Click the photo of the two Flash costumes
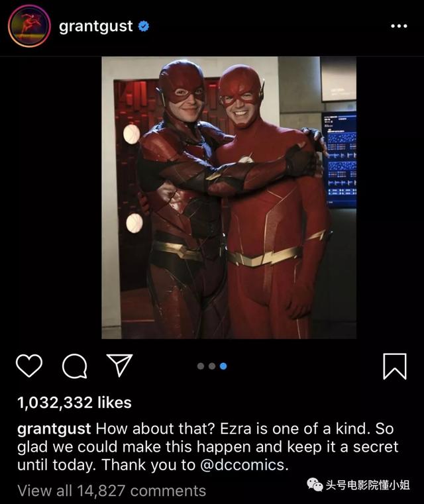The height and width of the screenshot is (504, 424). coord(229,197)
